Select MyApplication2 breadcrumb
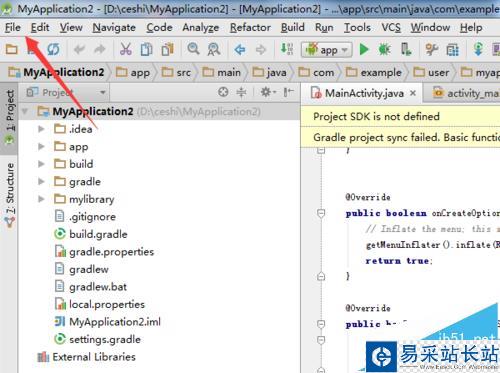This screenshot has width=500, height=373. click(x=56, y=72)
